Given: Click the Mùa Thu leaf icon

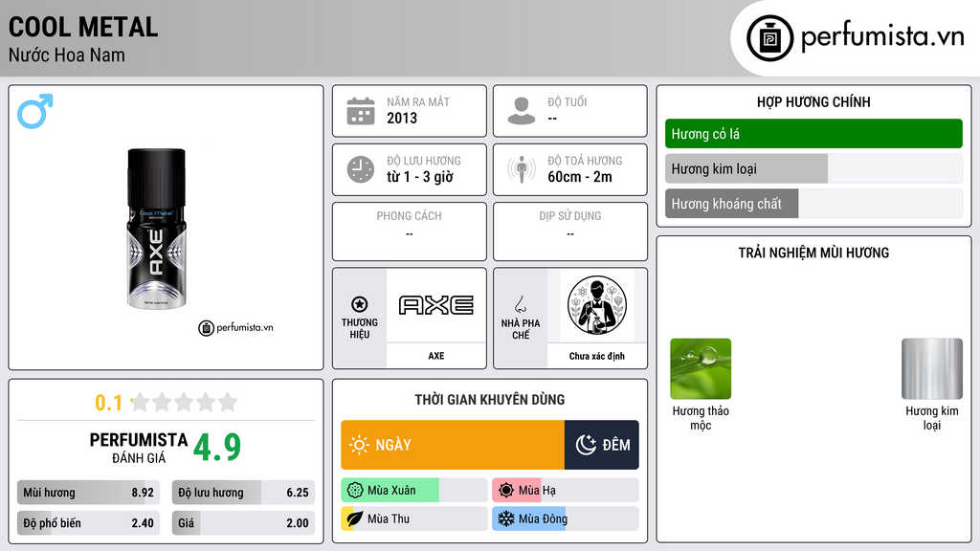Looking at the screenshot, I should point(355,518).
